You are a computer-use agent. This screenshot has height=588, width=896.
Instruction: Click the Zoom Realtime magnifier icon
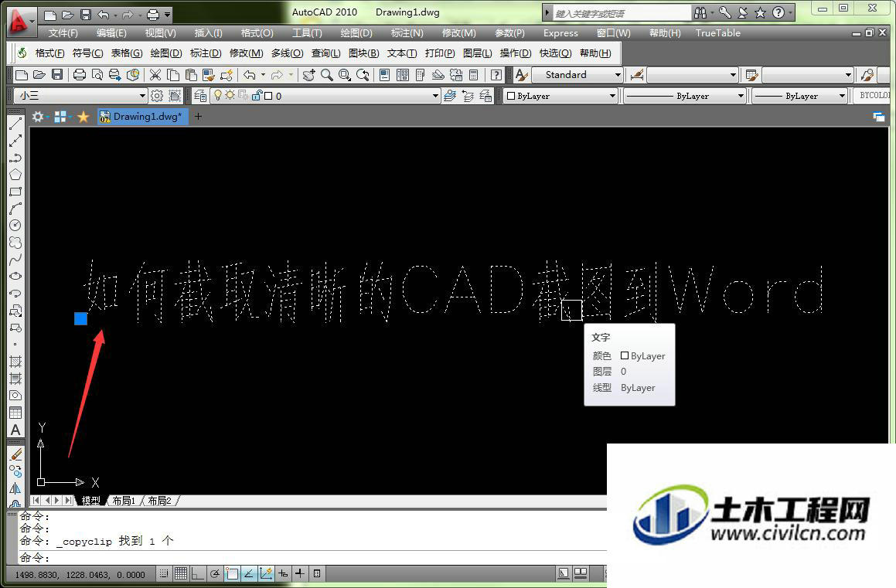coord(327,75)
